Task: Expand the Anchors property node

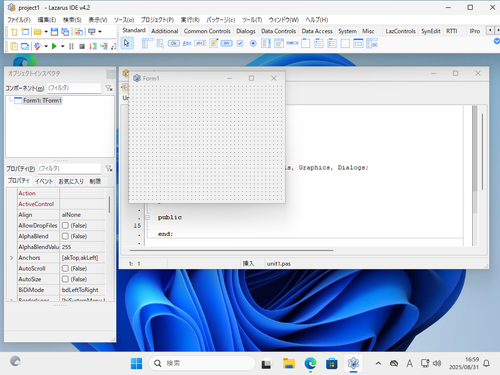Action: pyautogui.click(x=11, y=258)
